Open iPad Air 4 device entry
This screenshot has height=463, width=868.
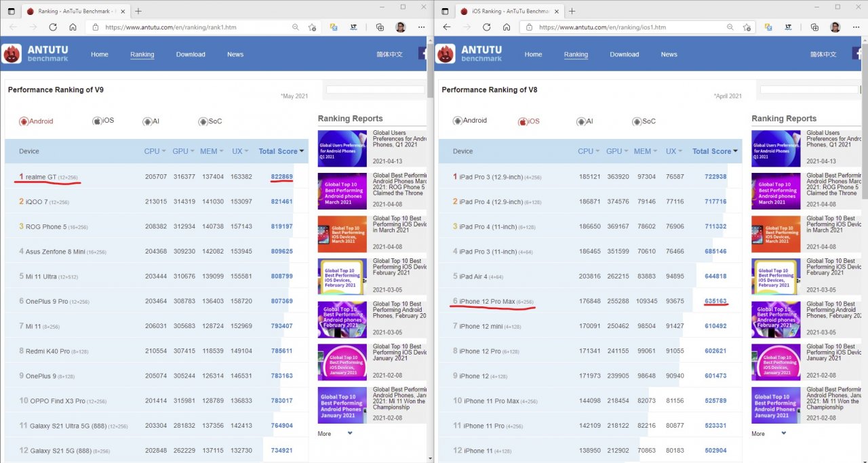tap(478, 277)
